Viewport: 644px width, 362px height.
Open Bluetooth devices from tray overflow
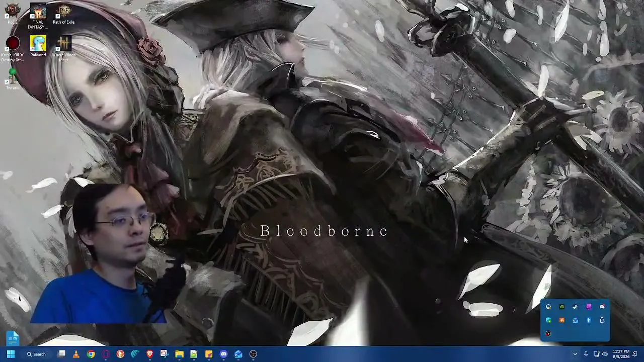point(589,320)
